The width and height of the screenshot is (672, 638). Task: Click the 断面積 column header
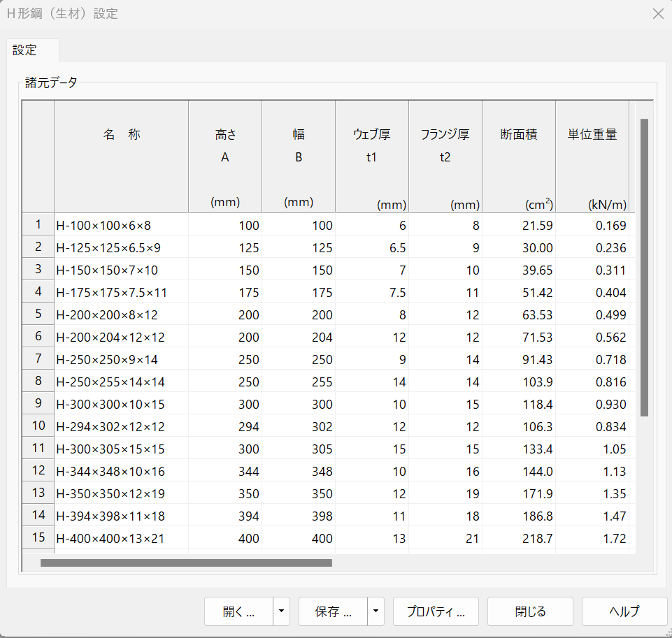click(x=518, y=136)
